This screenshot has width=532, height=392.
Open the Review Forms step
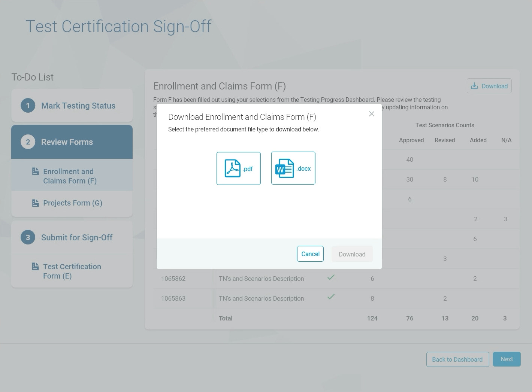(x=67, y=142)
